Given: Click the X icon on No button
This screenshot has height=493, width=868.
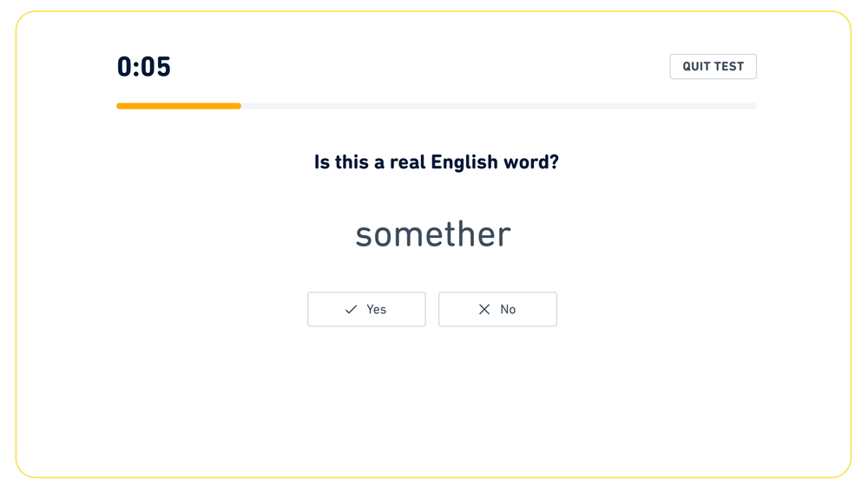Looking at the screenshot, I should (x=484, y=309).
